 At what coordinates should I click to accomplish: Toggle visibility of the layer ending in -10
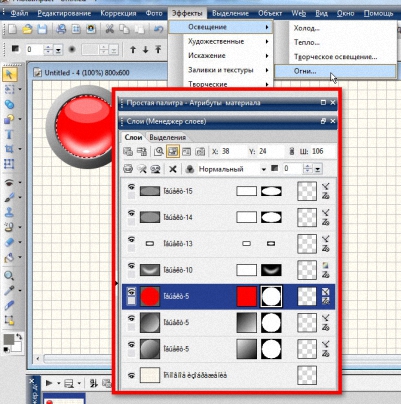click(131, 266)
